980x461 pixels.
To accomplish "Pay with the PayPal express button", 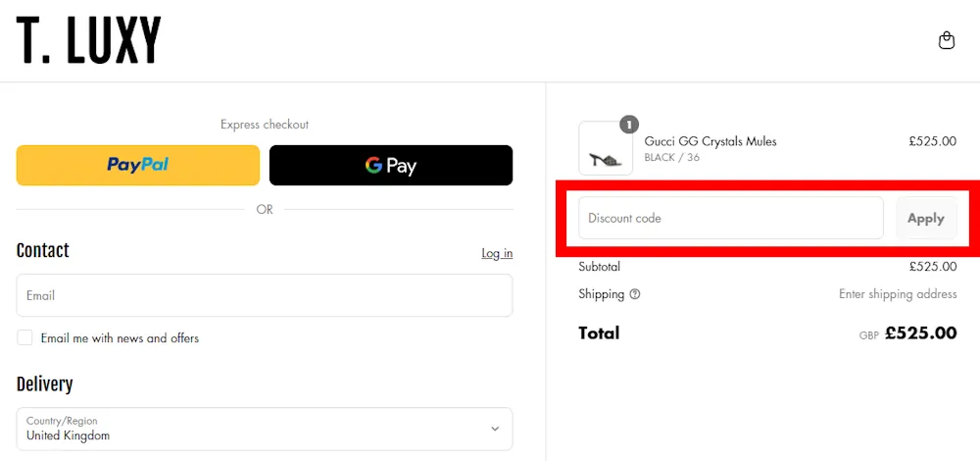I will coord(138,165).
